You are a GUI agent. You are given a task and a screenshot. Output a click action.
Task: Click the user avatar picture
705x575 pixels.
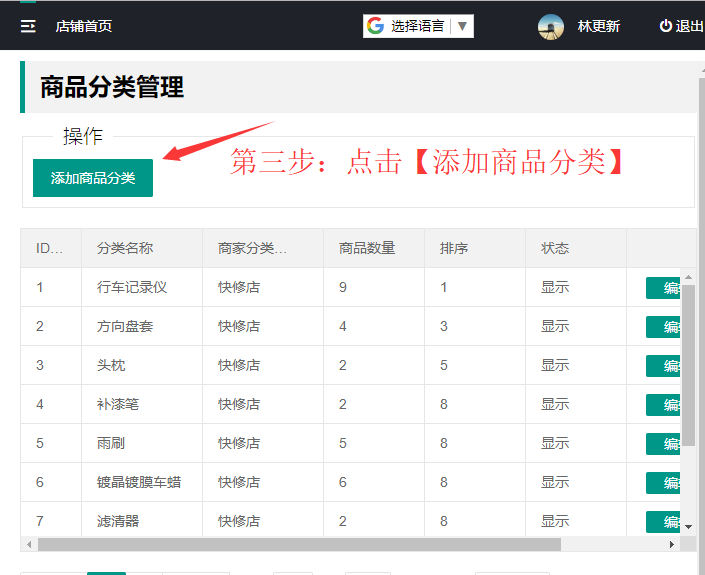click(x=551, y=26)
